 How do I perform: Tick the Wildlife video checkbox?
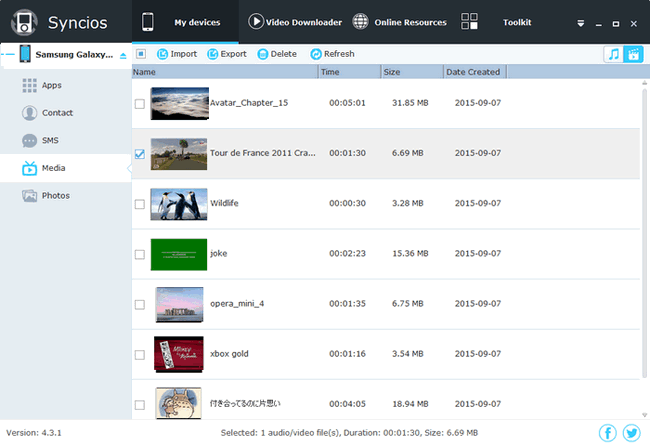(140, 204)
